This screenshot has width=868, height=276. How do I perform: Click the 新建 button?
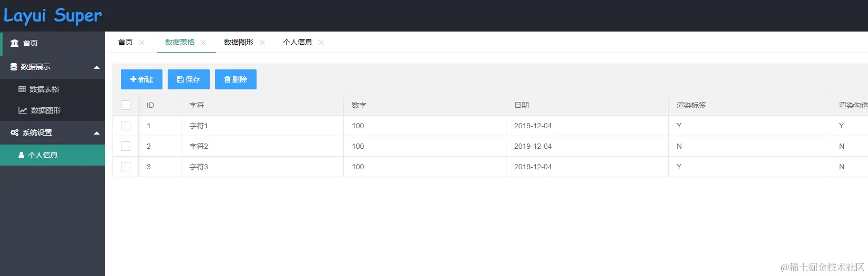coord(141,79)
